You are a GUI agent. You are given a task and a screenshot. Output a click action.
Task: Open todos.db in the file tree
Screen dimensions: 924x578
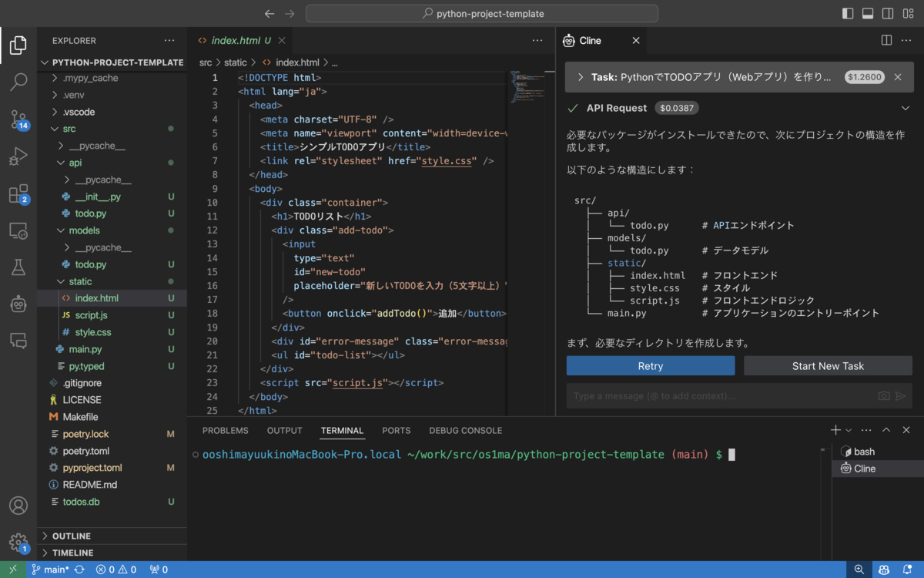coord(112,502)
